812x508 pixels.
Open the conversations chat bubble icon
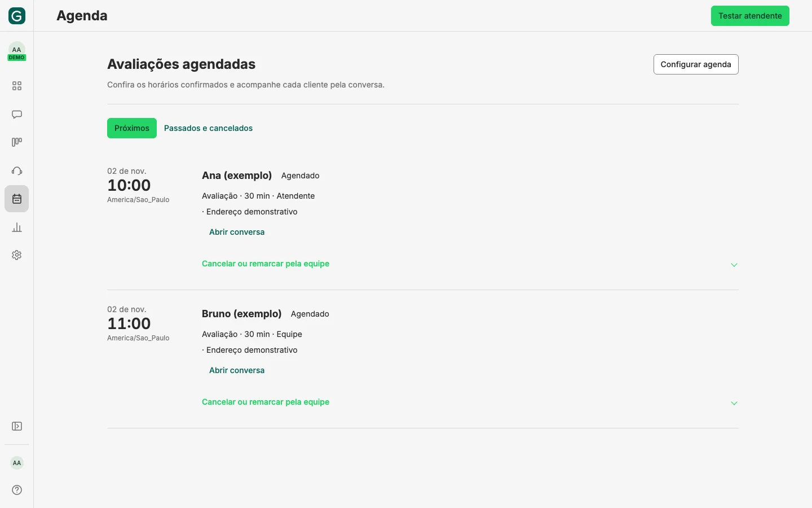pyautogui.click(x=17, y=114)
